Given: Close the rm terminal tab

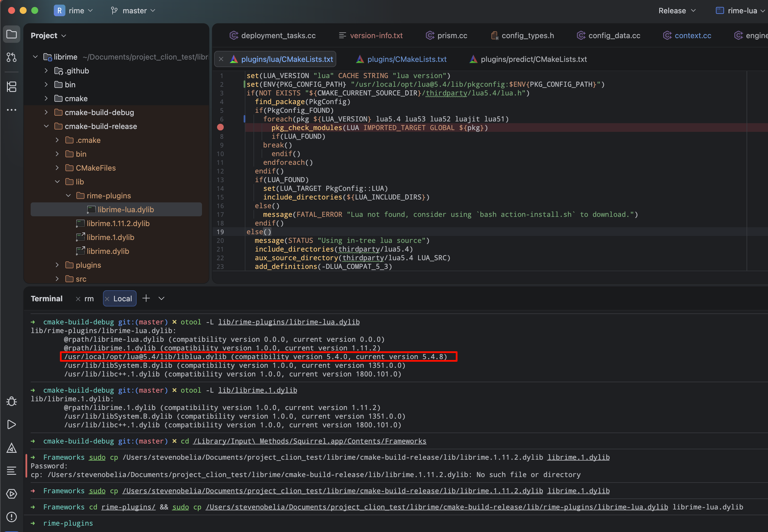Looking at the screenshot, I should coord(78,299).
